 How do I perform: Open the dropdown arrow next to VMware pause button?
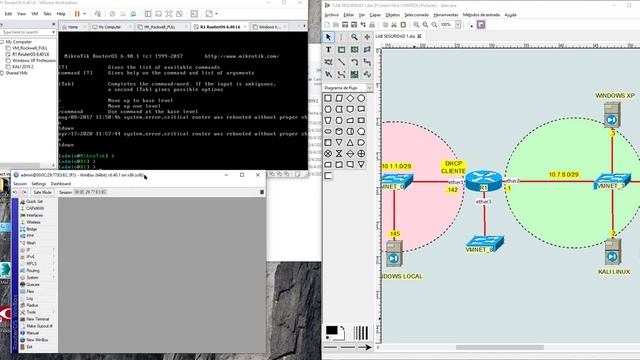click(84, 14)
